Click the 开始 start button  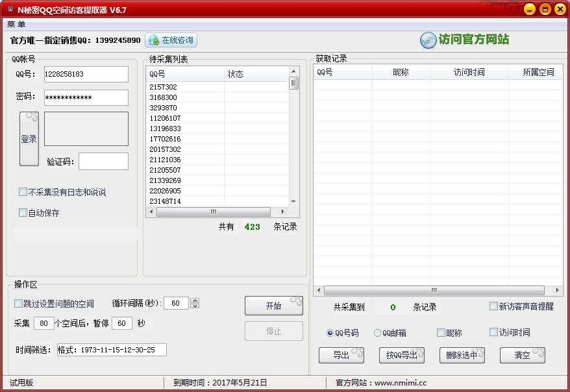click(274, 306)
